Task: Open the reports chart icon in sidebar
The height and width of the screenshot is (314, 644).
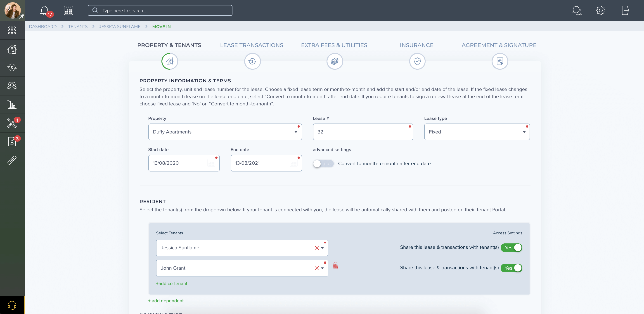Action: (x=12, y=105)
